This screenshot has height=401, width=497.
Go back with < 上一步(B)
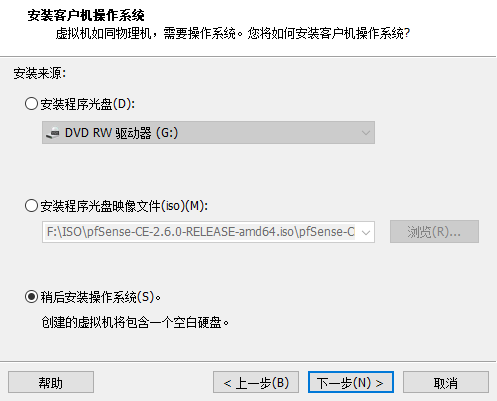coord(256,382)
